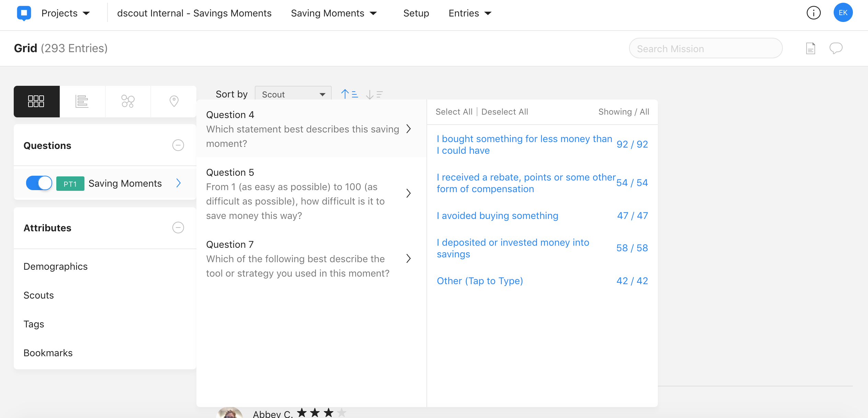
Task: Open the Entries dropdown menu
Action: tap(470, 13)
